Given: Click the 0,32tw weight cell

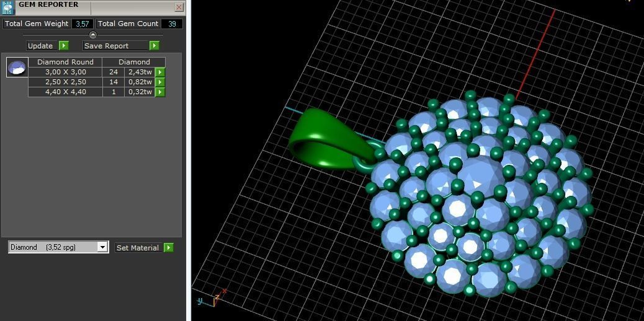Looking at the screenshot, I should 140,92.
